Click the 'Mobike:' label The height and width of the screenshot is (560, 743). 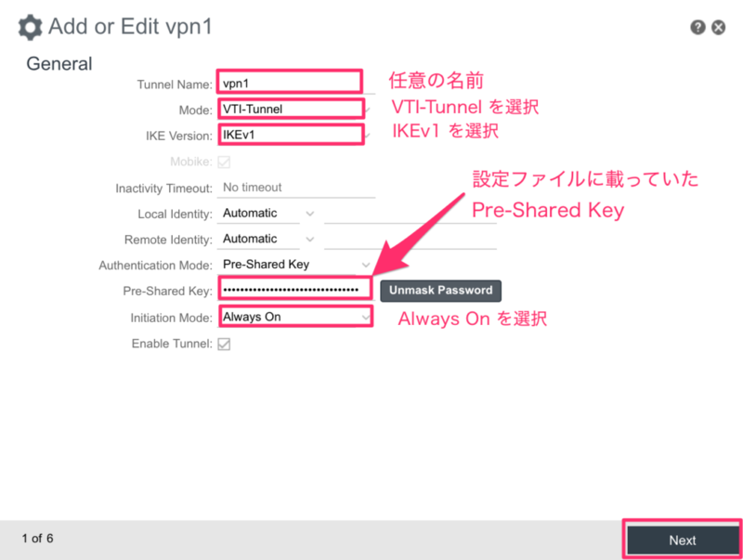[x=191, y=162]
